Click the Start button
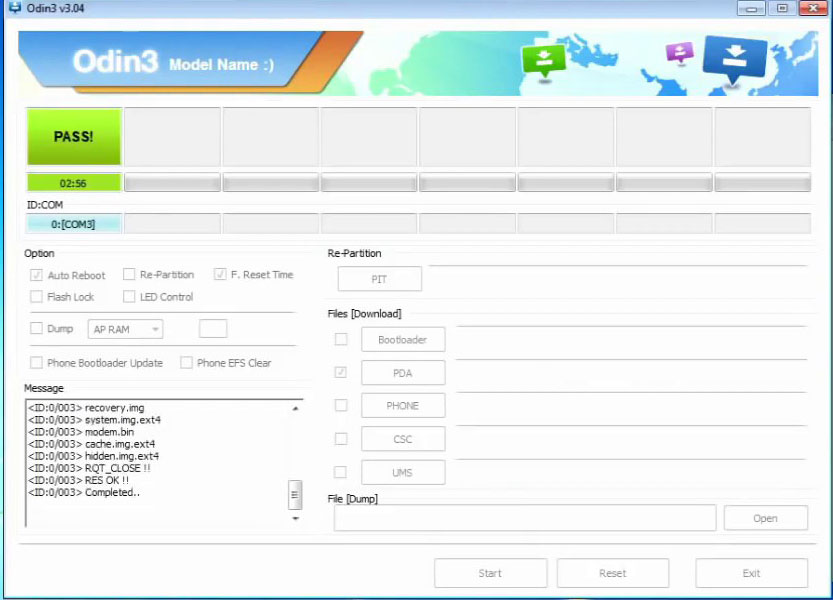This screenshot has width=833, height=600. (490, 573)
